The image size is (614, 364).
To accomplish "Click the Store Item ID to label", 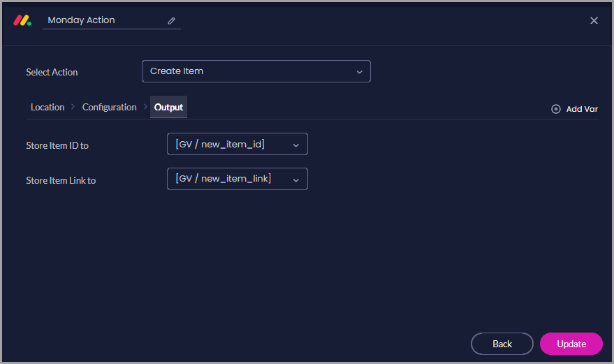I will coord(57,145).
